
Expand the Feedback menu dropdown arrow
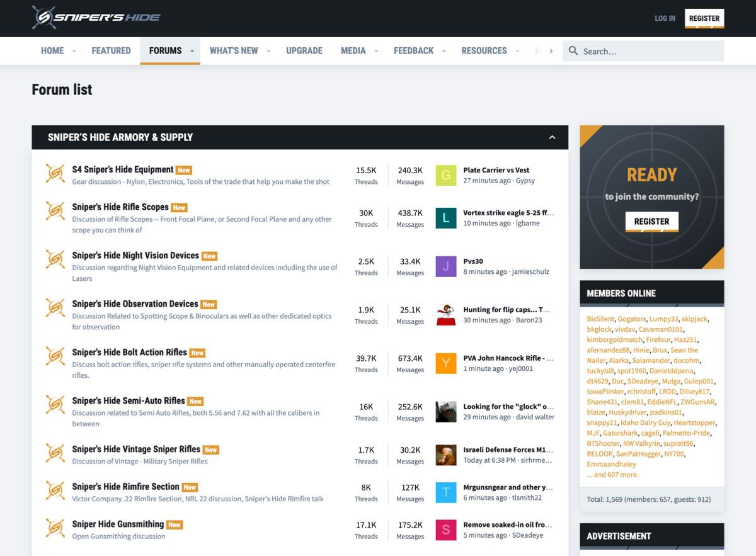coord(444,51)
